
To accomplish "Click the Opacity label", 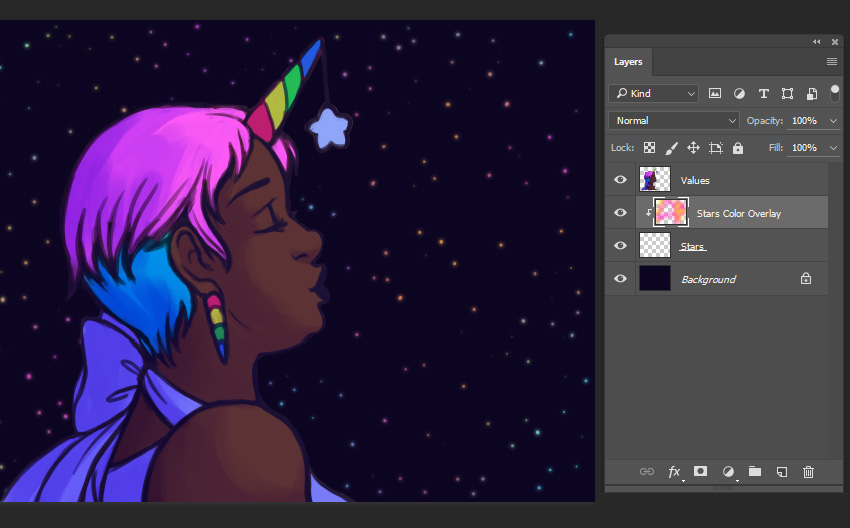I will [x=764, y=121].
